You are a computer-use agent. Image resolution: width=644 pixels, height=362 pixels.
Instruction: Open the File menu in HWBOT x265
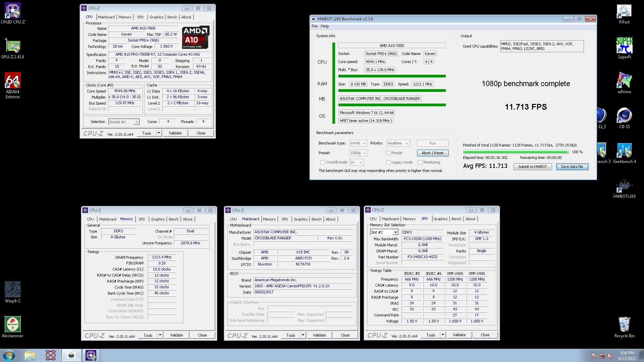(x=314, y=26)
